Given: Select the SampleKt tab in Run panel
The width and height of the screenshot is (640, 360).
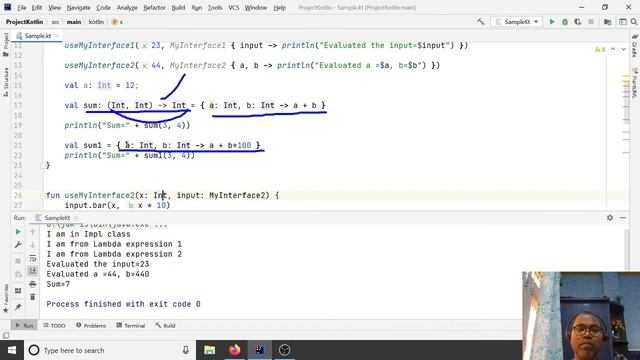Looking at the screenshot, I should click(x=57, y=218).
